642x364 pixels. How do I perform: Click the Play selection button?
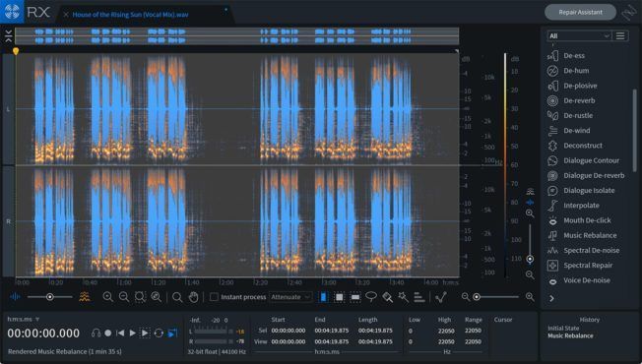(x=146, y=334)
